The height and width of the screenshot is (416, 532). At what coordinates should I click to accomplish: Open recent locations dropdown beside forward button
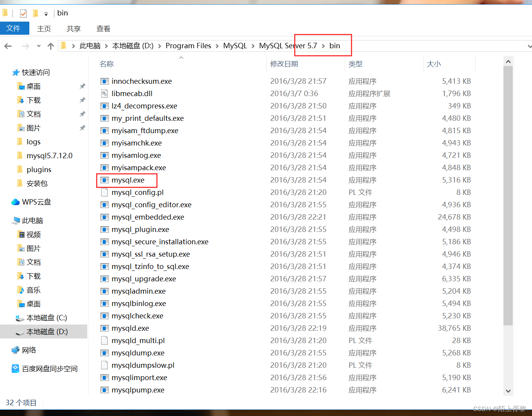(x=38, y=46)
